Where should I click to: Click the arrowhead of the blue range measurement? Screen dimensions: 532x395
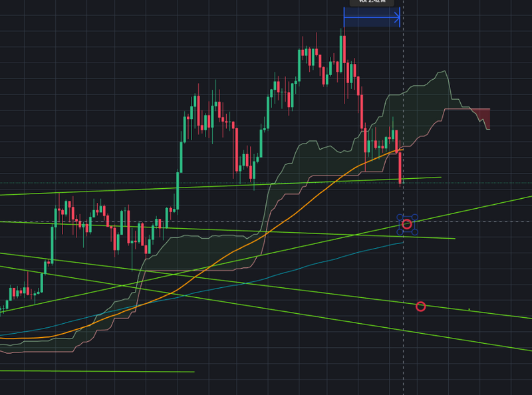(x=398, y=17)
